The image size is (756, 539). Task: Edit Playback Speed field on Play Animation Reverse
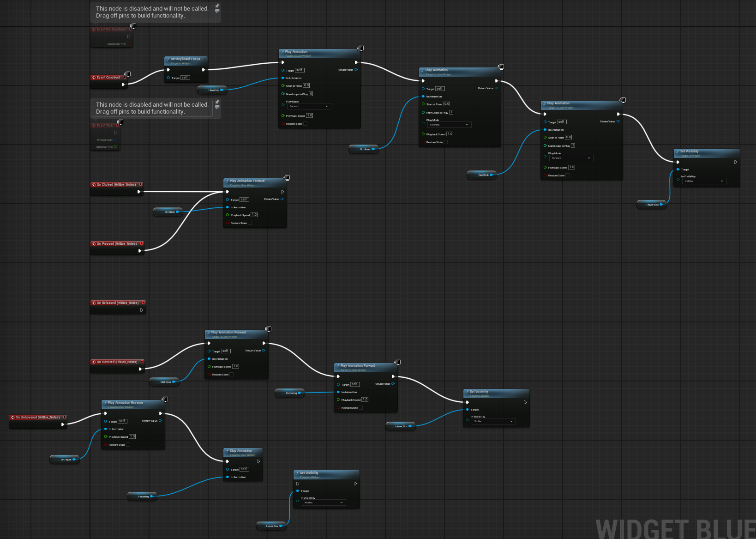(132, 436)
